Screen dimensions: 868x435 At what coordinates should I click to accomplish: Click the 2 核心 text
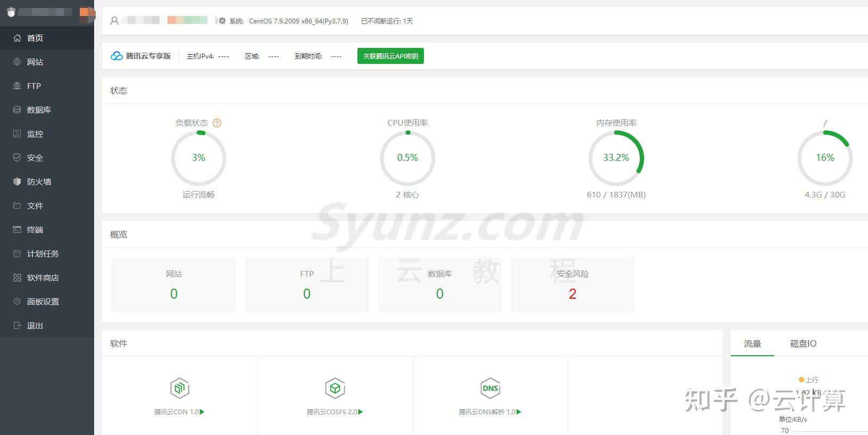click(x=407, y=195)
